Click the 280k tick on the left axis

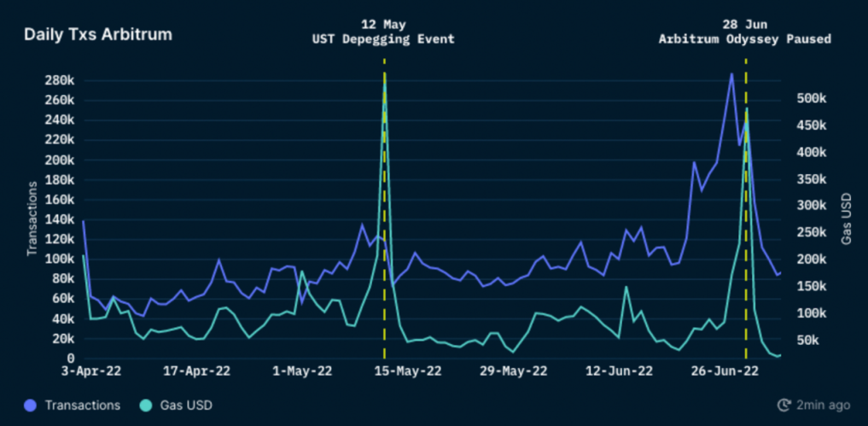61,80
